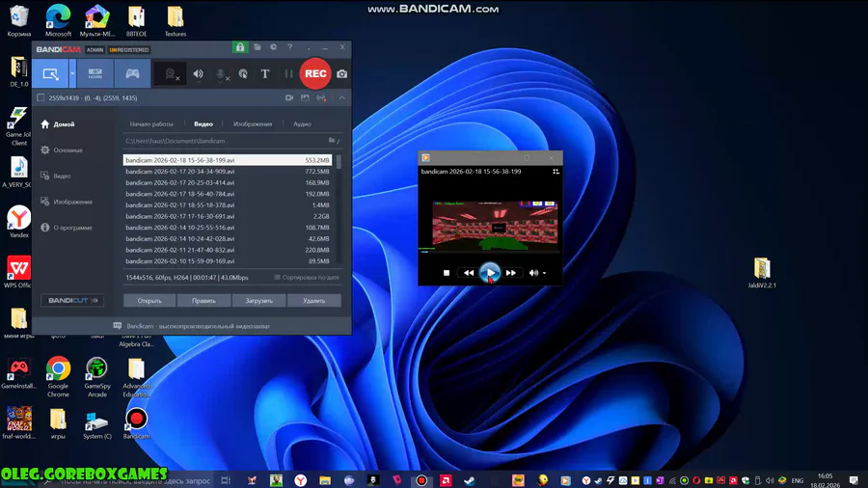Stop playback in the media player
Screen dimensions: 868x488
[447, 273]
